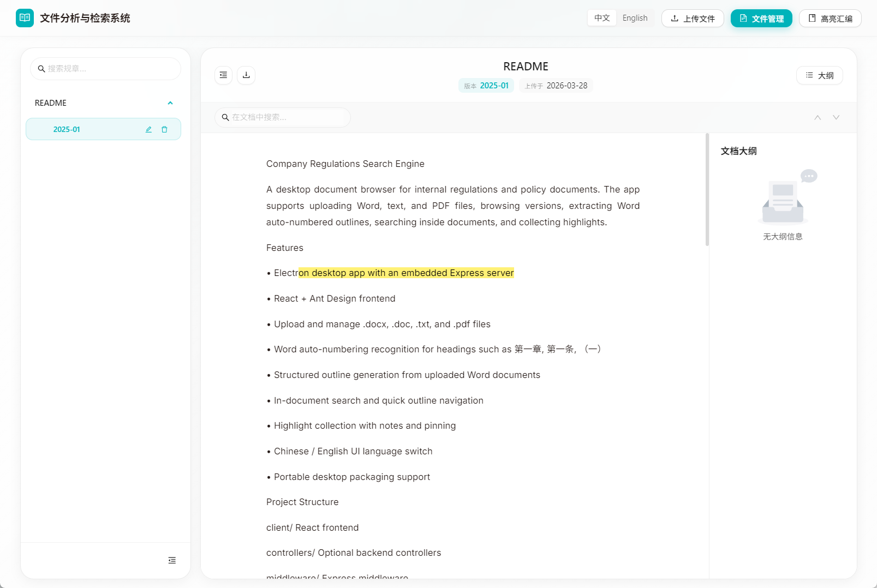Screen dimensions: 877x588
Task: Collapse the README tree group chevron
Action: pyautogui.click(x=170, y=103)
